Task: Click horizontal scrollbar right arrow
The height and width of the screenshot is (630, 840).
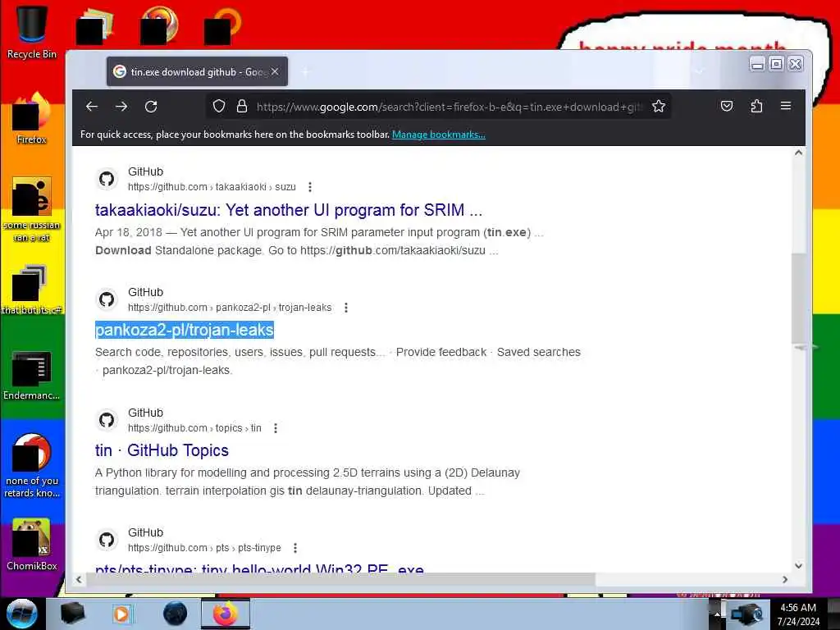Action: coord(785,580)
